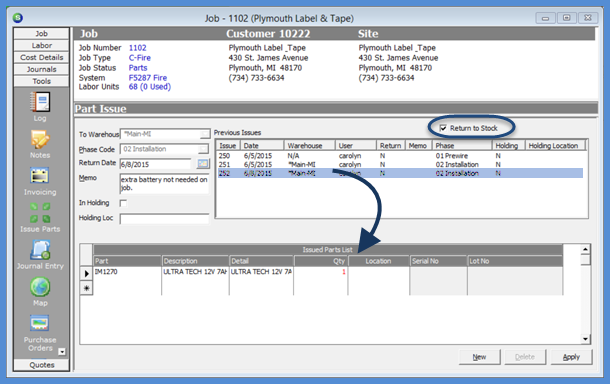Open the Return Date calendar picker
The image size is (610, 384).
[x=203, y=164]
